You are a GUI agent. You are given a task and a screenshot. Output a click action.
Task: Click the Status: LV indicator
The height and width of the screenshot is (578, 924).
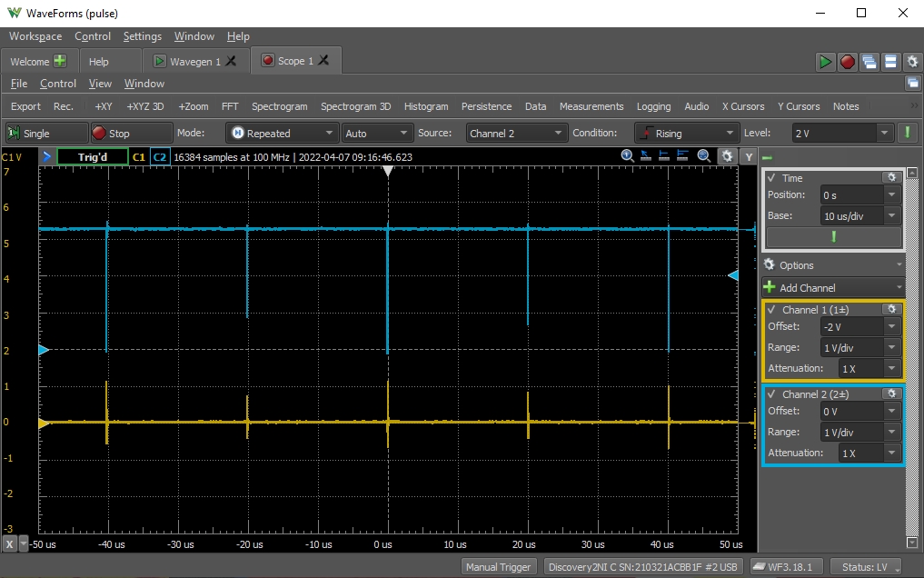click(x=866, y=567)
